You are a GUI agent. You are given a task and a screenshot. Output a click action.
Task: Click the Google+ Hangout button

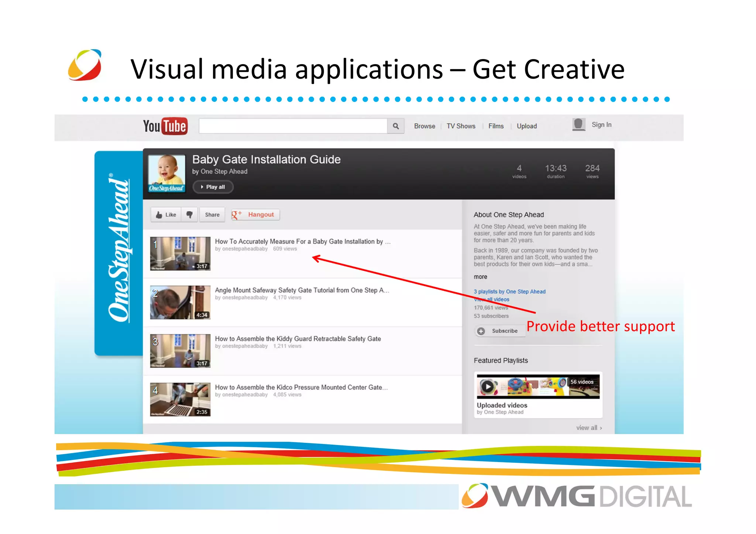pyautogui.click(x=255, y=214)
